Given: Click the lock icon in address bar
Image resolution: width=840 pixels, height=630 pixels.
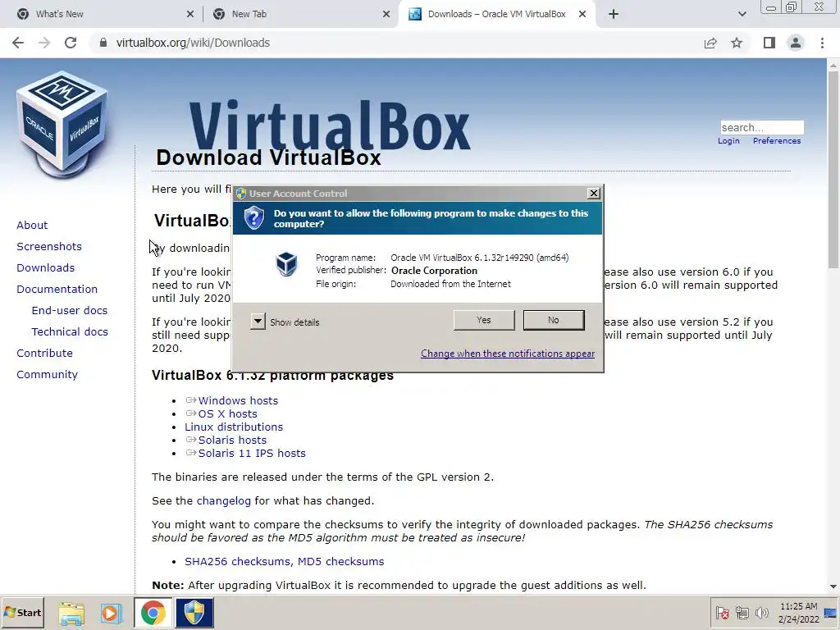Looking at the screenshot, I should coord(103,43).
